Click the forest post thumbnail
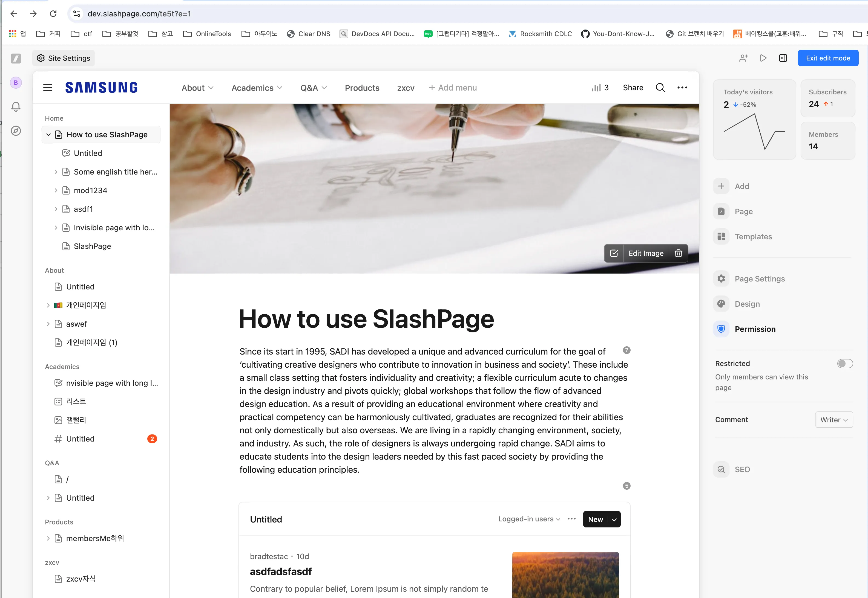 [x=565, y=574]
